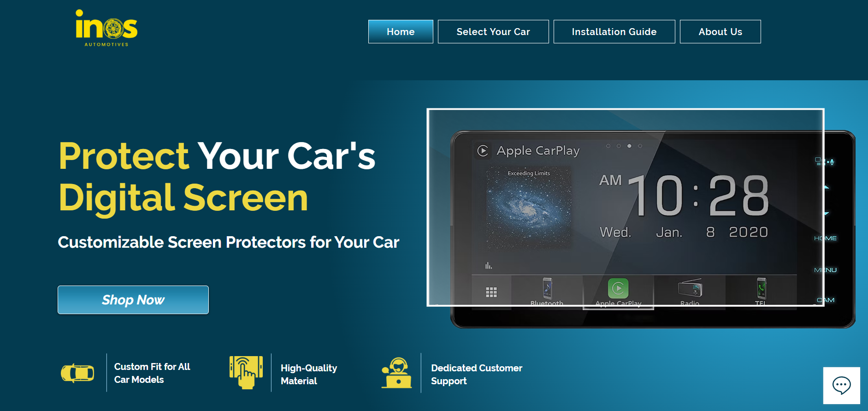Screen dimensions: 868x411
Task: Click the touchscreen hand icon
Action: coord(246,372)
